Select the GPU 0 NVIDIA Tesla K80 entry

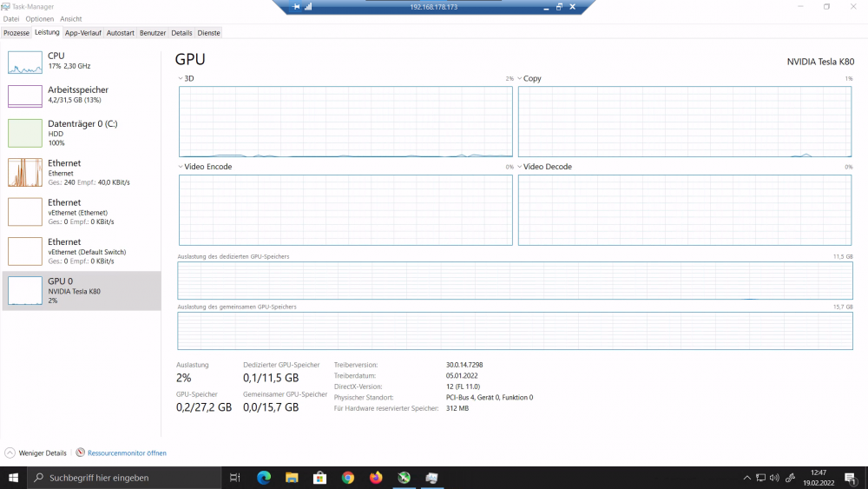(82, 290)
